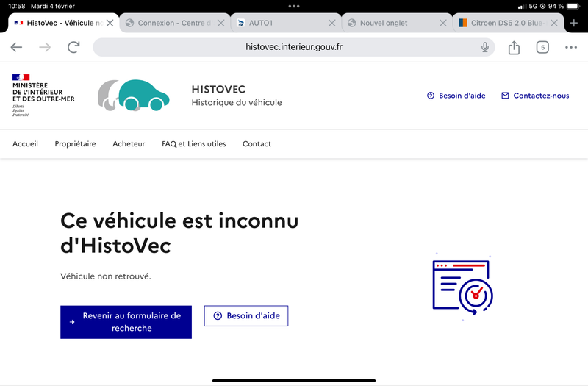Tap the 10:58 clock in status bar

(16, 6)
